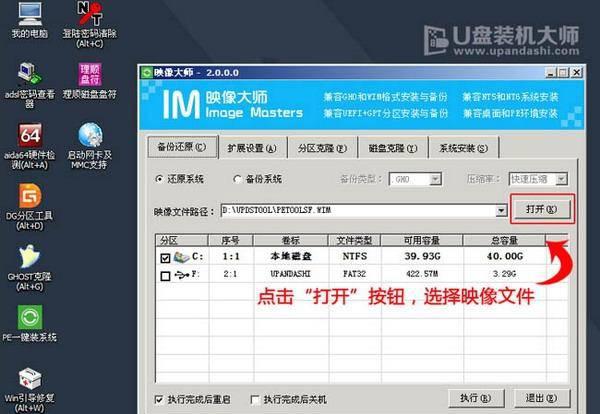Open the 我的电脑 desktop icon
600x414 pixels.
pos(29,20)
